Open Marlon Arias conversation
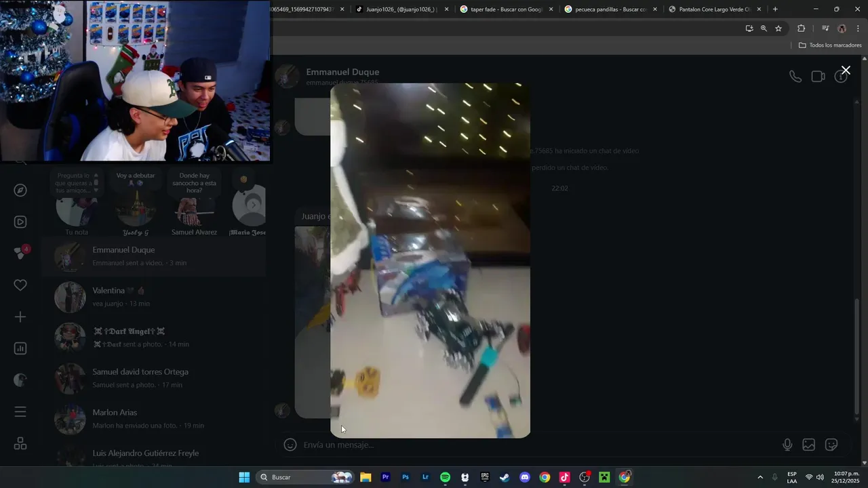868x488 pixels. point(154,419)
